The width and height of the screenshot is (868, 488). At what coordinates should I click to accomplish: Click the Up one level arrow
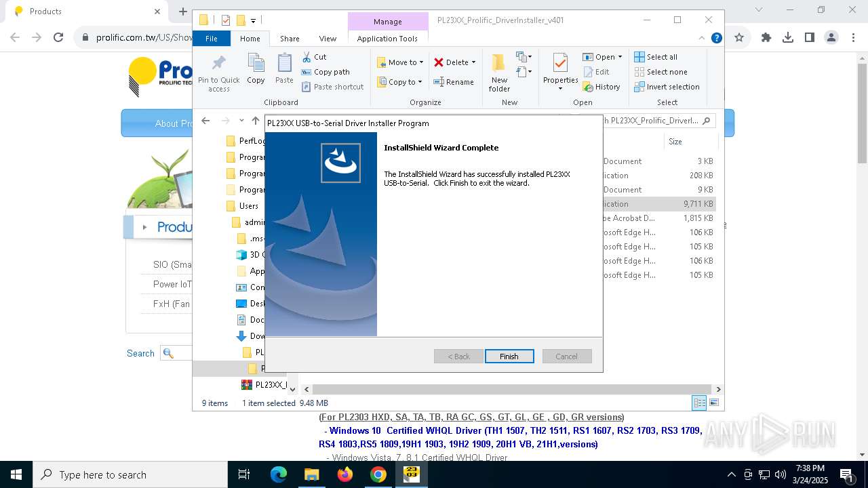[256, 121]
